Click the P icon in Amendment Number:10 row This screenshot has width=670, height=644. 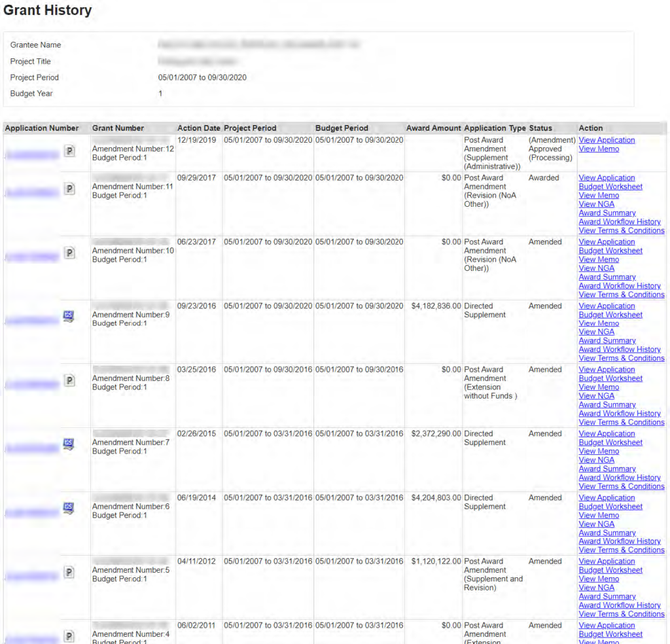coord(69,253)
